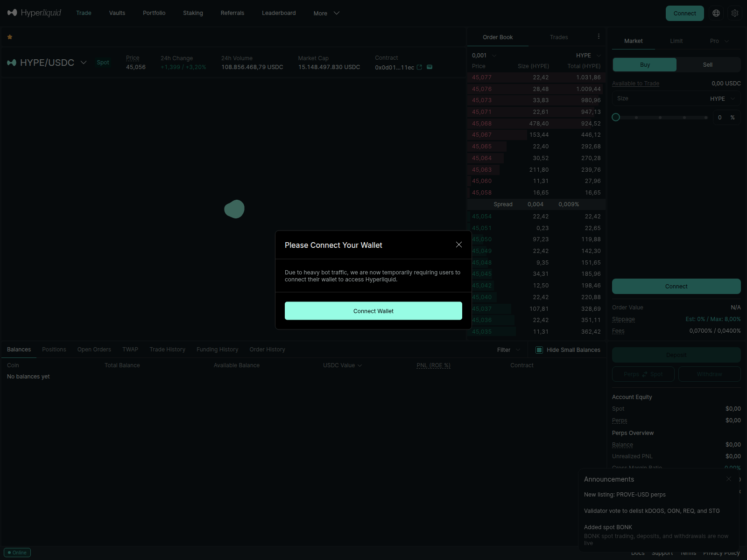Open the settings gear icon
The height and width of the screenshot is (560, 747).
(x=735, y=13)
